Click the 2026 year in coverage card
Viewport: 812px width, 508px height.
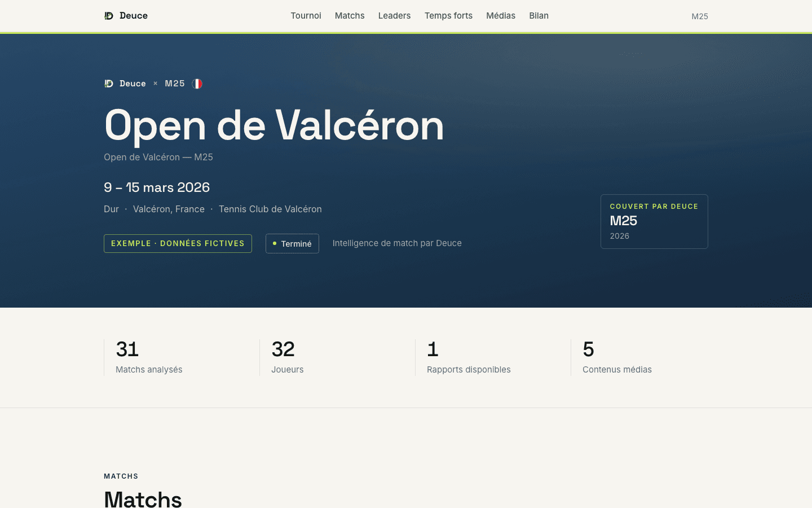coord(619,236)
